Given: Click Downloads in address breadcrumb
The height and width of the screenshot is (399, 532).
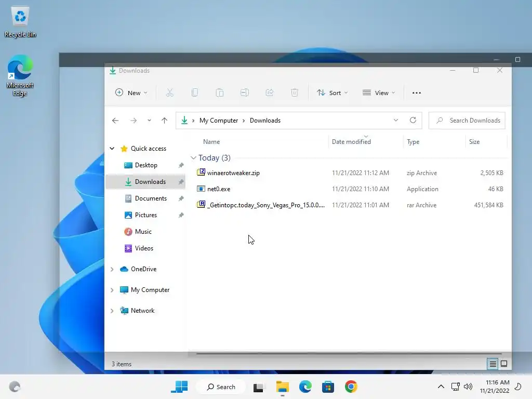Looking at the screenshot, I should coord(265,121).
